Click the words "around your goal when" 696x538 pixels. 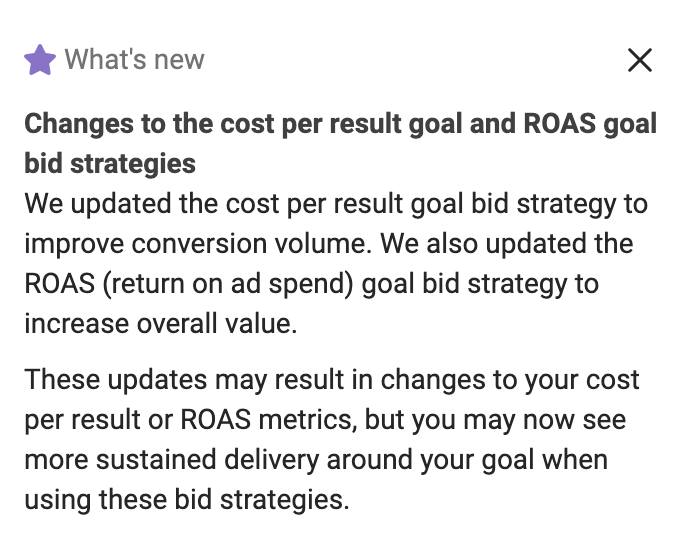tap(467, 459)
